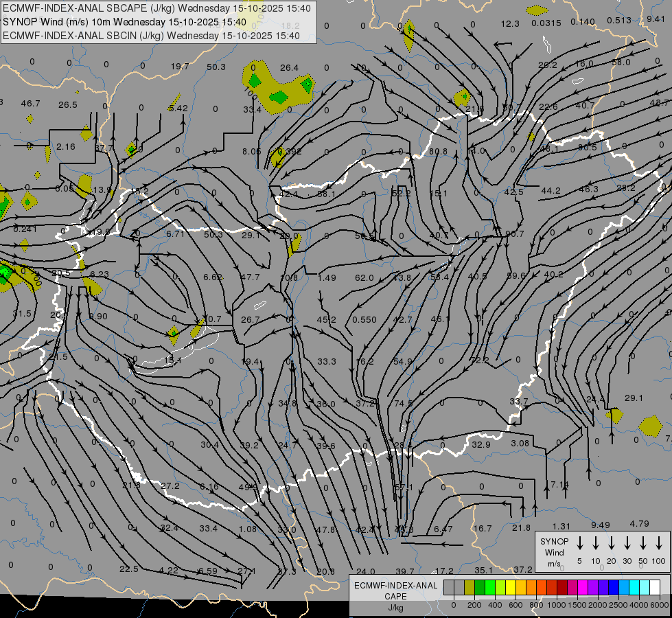Click the 0.513 value on the map
Image resolution: width=672 pixels, height=618 pixels.
pos(619,20)
